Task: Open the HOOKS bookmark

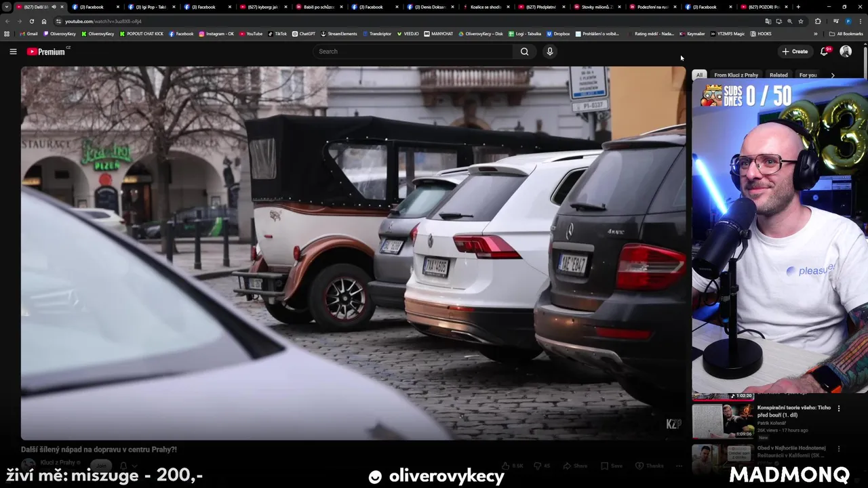Action: click(761, 33)
